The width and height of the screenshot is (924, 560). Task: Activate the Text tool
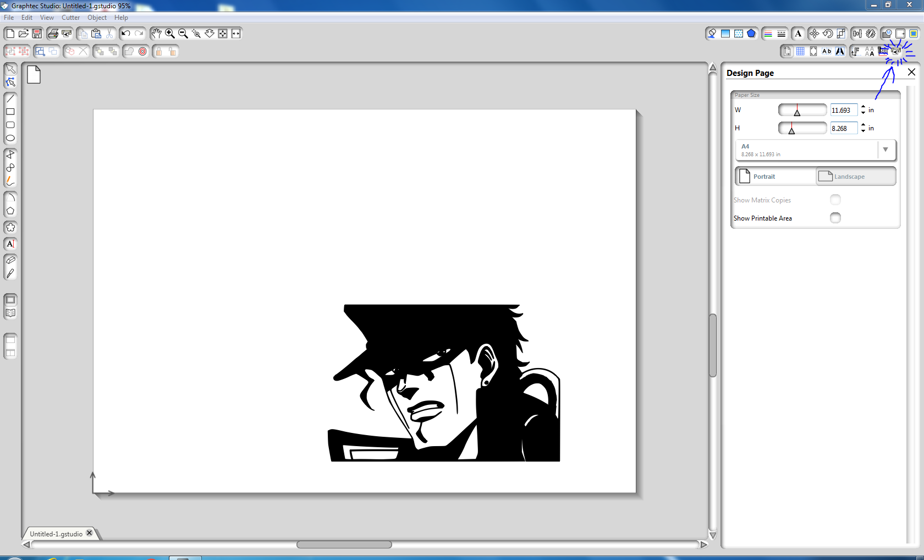pos(10,244)
